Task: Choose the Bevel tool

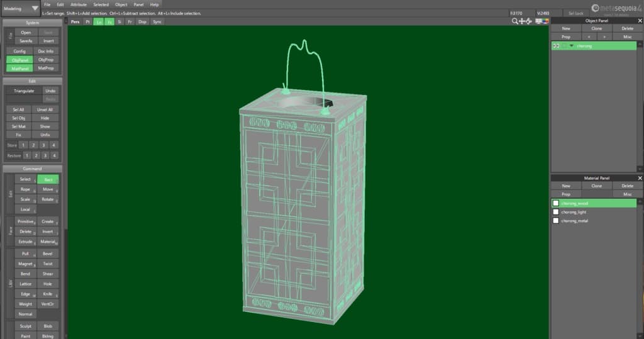Action: (x=48, y=253)
